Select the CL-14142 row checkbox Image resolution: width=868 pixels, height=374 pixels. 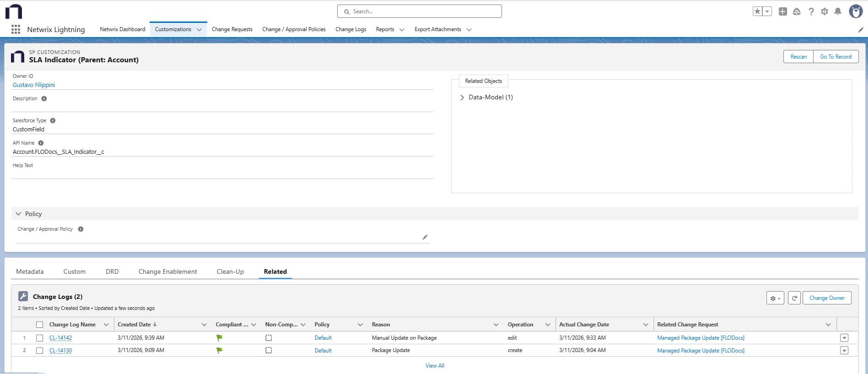pyautogui.click(x=40, y=338)
